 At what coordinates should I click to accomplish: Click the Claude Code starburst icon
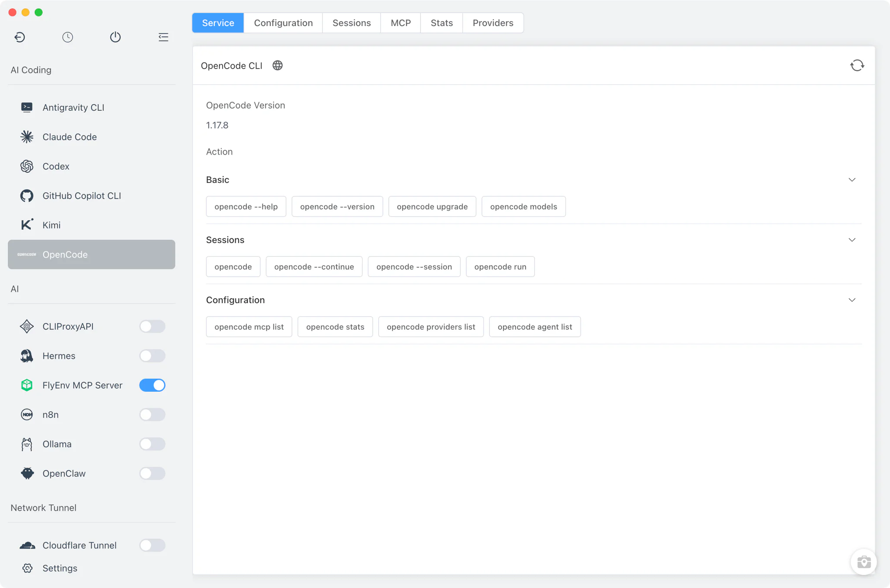(x=27, y=137)
